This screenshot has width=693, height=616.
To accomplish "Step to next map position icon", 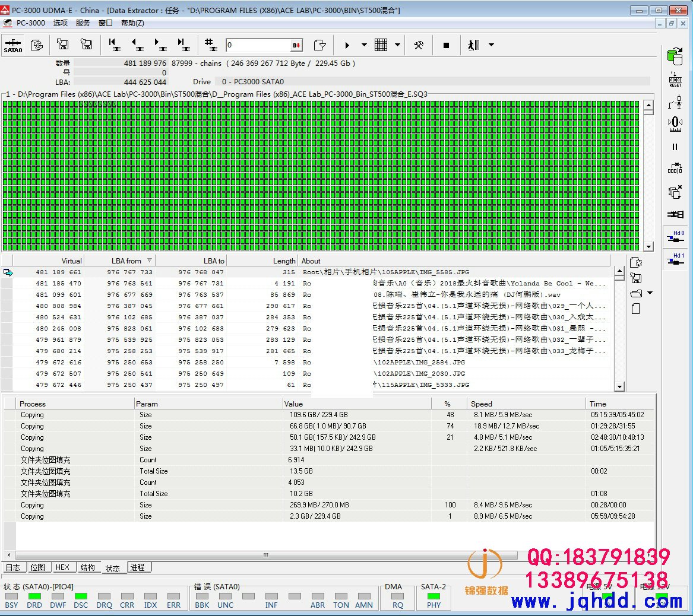I will click(160, 45).
